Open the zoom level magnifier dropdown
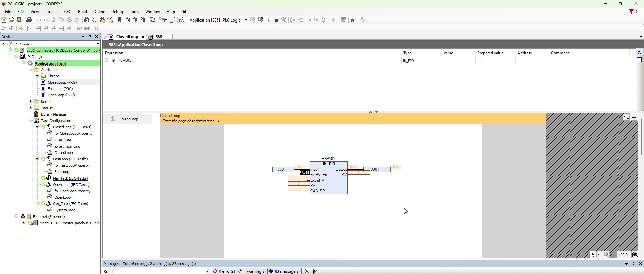 click(x=635, y=255)
